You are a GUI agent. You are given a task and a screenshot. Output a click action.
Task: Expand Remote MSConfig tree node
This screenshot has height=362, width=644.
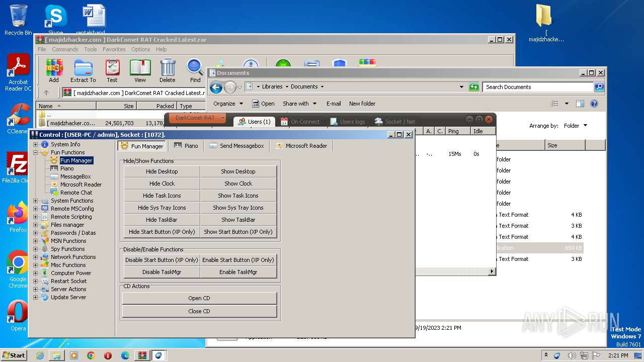tap(36, 209)
